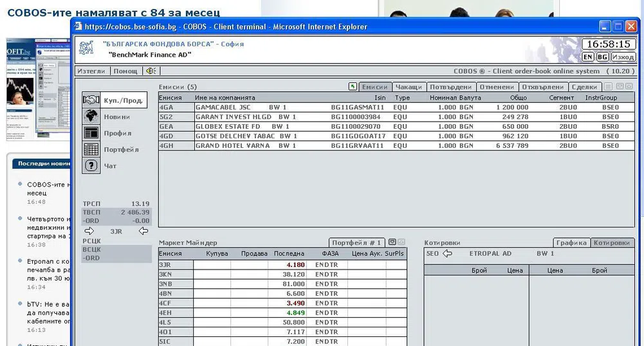Switch to the Чакащи tab
Screen dimensions: 644x346
[x=408, y=87]
